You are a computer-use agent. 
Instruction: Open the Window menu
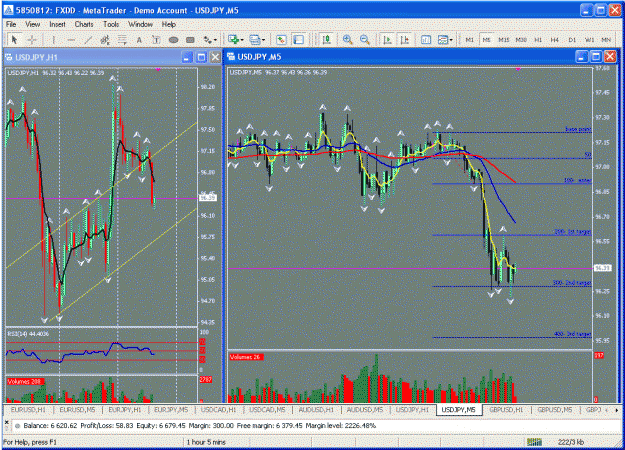point(140,24)
